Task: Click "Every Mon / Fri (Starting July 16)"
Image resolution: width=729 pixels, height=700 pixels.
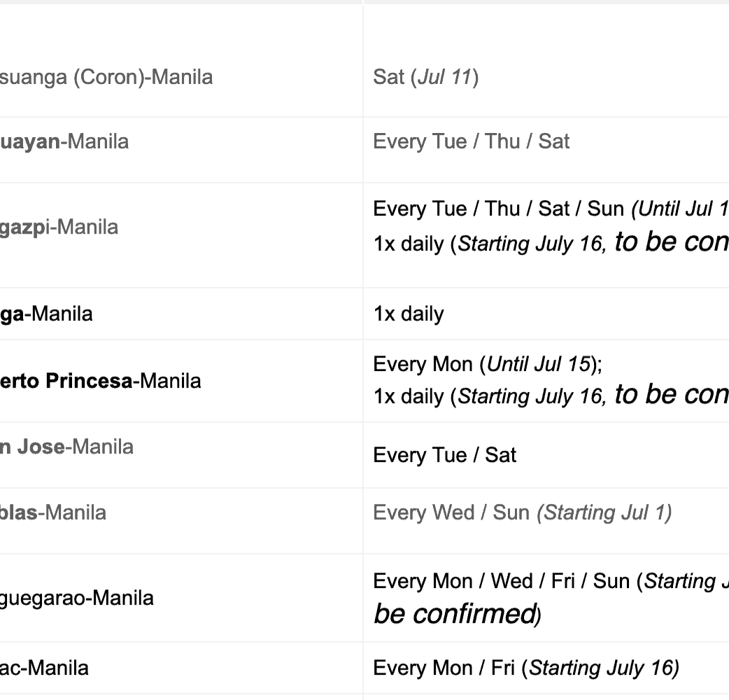Action: pyautogui.click(x=526, y=668)
